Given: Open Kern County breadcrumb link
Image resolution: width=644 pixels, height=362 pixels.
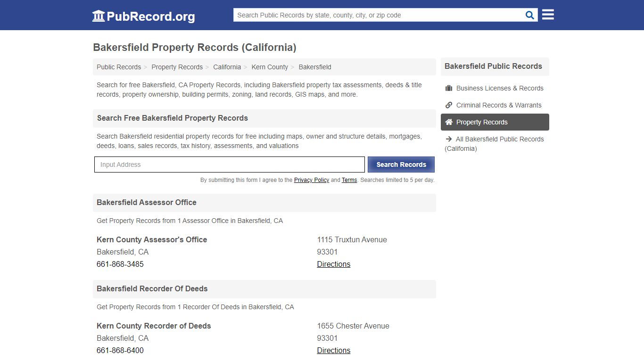Looking at the screenshot, I should click(270, 67).
